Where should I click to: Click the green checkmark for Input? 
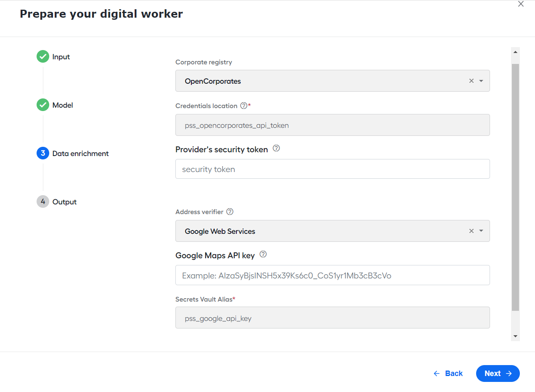(43, 56)
